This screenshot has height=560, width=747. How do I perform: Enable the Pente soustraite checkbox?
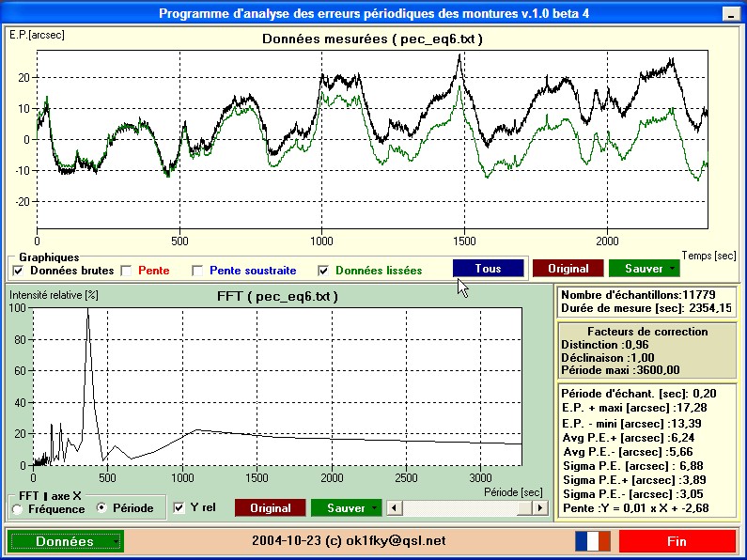[197, 271]
